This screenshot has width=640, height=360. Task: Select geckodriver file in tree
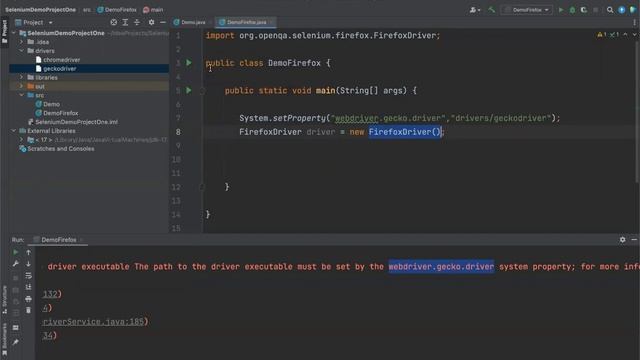pos(60,69)
